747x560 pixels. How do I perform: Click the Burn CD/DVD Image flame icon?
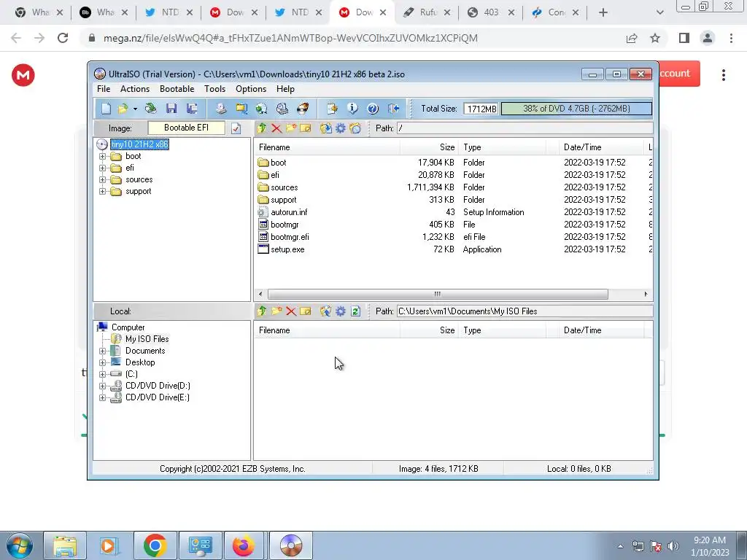[303, 109]
